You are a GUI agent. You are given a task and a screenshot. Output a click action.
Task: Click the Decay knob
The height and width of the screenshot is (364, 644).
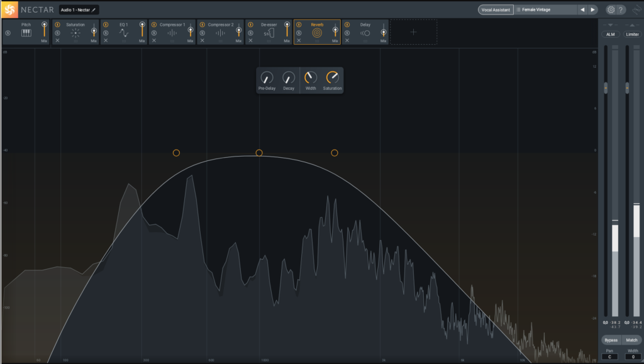[289, 77]
